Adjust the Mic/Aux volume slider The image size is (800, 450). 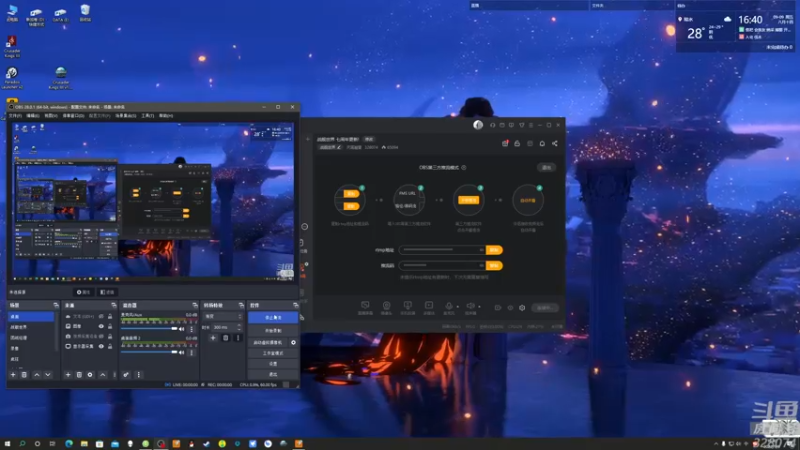[x=149, y=329]
